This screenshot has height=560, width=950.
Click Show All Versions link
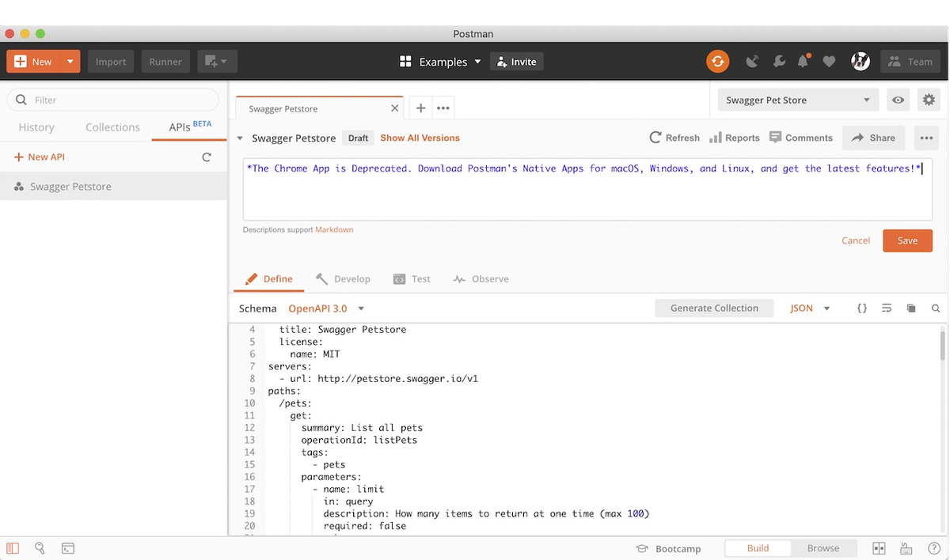tap(420, 138)
